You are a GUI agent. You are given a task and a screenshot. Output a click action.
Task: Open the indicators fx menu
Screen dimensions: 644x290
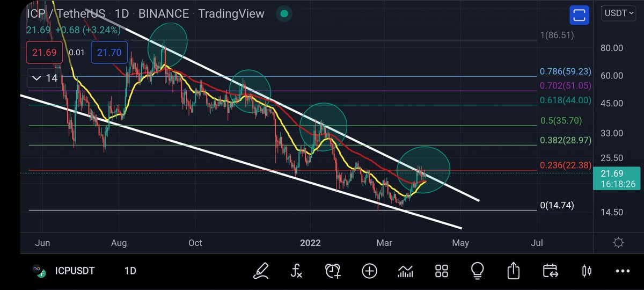296,270
